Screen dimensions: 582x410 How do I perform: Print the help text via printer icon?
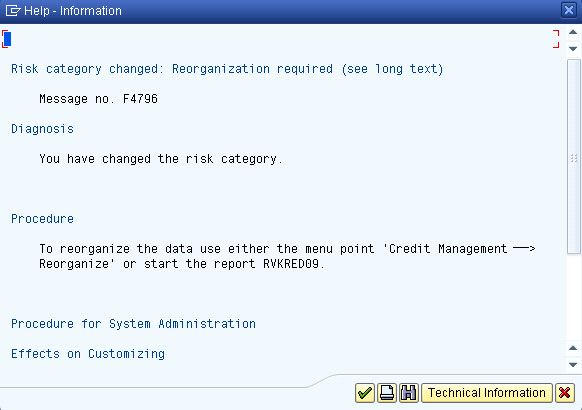387,393
